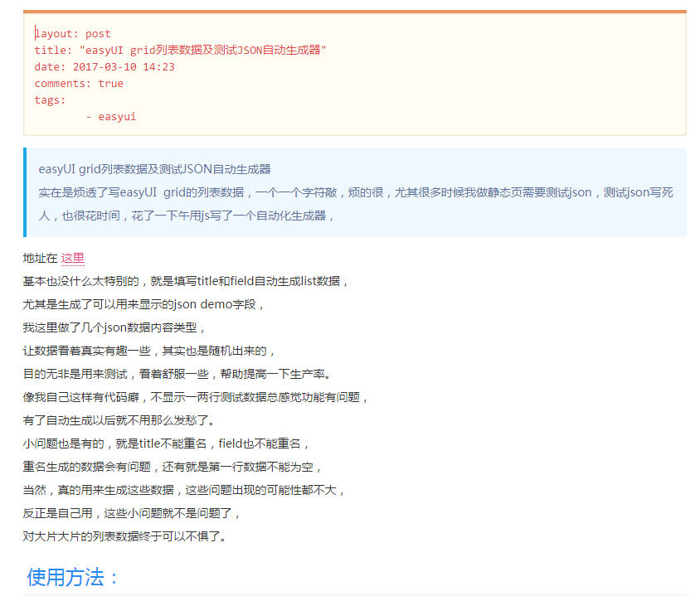Image resolution: width=700 pixels, height=601 pixels.
Task: Open the 这里 link
Action: (x=73, y=258)
